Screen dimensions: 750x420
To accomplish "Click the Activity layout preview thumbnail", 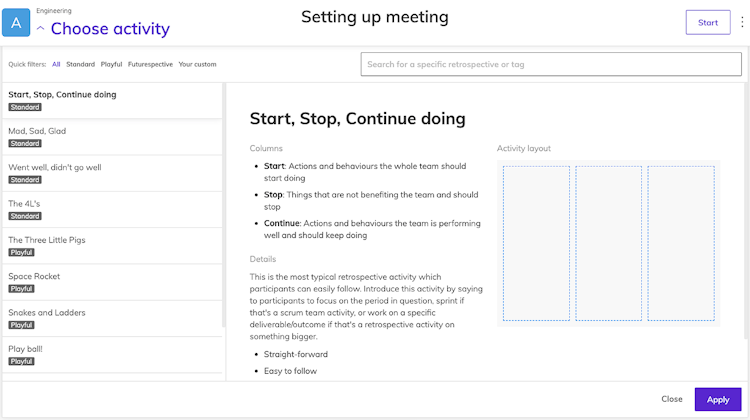I will (x=608, y=244).
